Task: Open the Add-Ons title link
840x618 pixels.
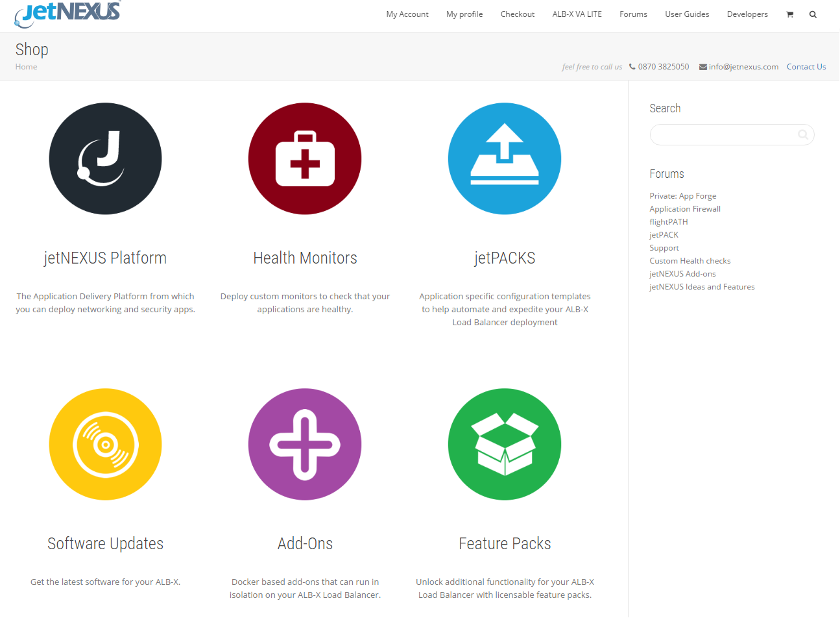Action: click(x=305, y=543)
